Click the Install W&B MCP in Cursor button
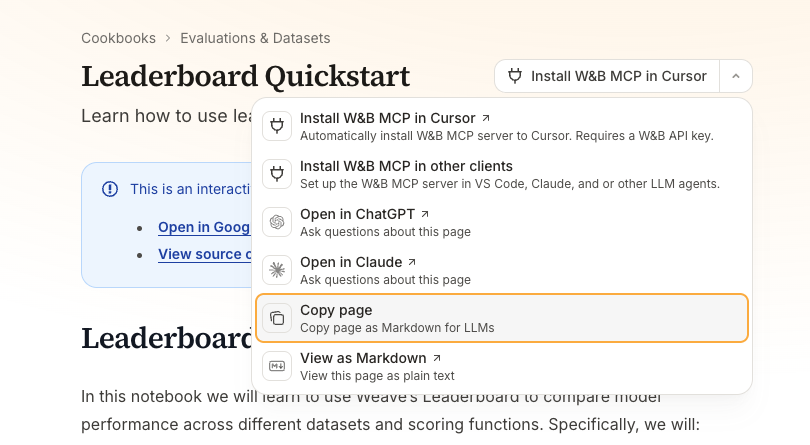810x445 pixels. [607, 76]
